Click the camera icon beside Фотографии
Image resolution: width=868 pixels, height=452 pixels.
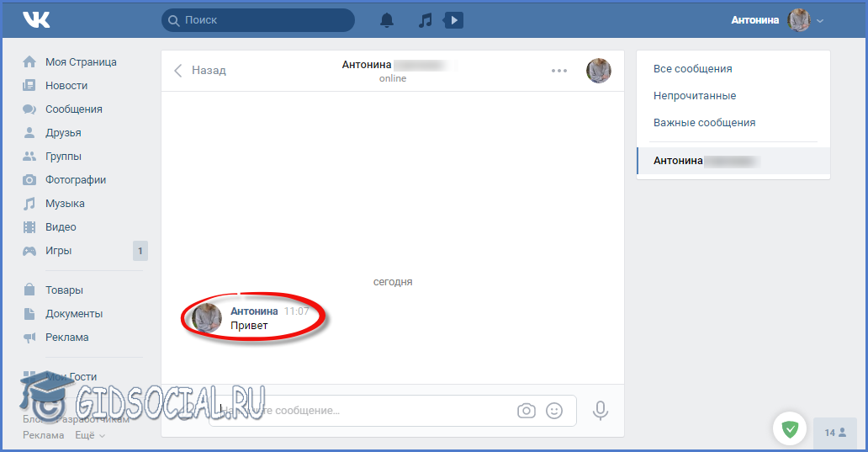(x=29, y=180)
